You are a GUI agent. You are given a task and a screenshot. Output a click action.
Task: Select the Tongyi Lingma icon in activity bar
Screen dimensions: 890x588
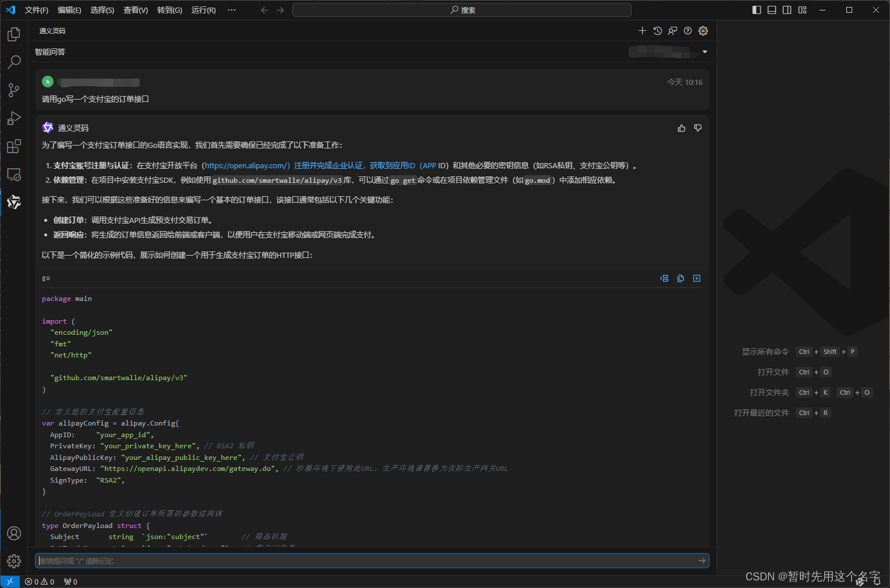point(14,202)
